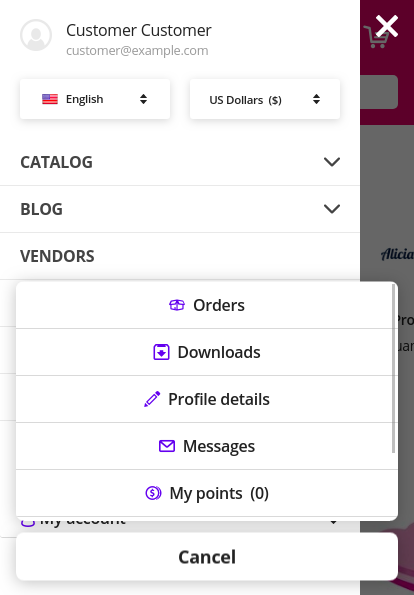
Task: Click the Profile details pencil icon
Action: [x=152, y=399]
